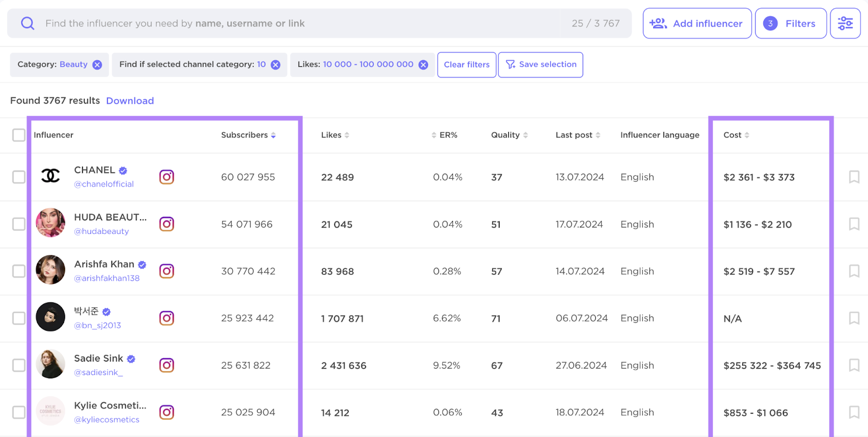Viewport: 868px width, 437px height.
Task: Remove the selected channel category filter
Action: (x=276, y=65)
